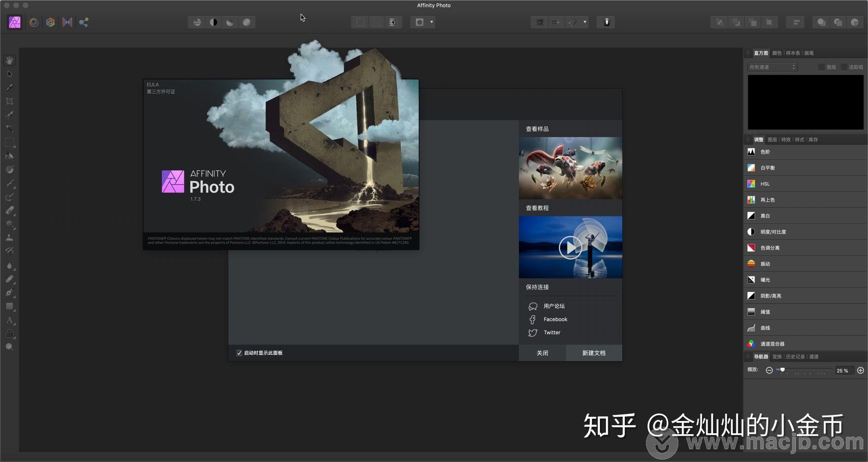Select the Zoom magnifier tool
Image resolution: width=868 pixels, height=462 pixels.
coord(9,347)
